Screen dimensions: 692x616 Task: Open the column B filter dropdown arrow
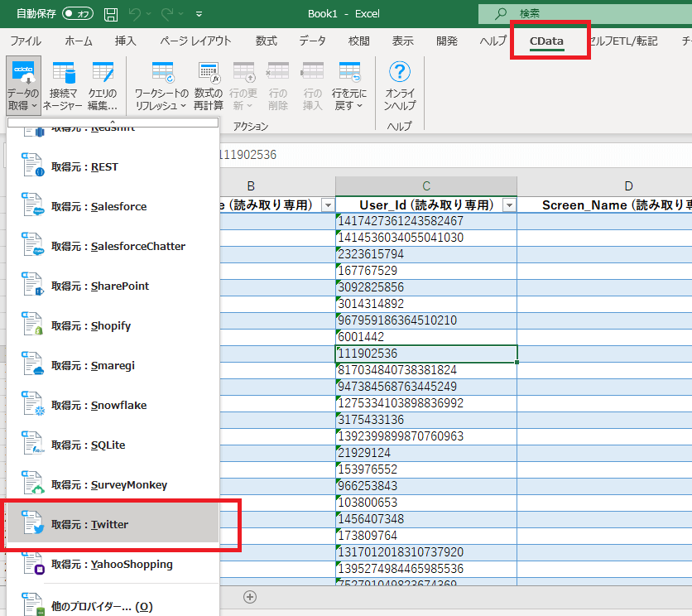[x=328, y=205]
